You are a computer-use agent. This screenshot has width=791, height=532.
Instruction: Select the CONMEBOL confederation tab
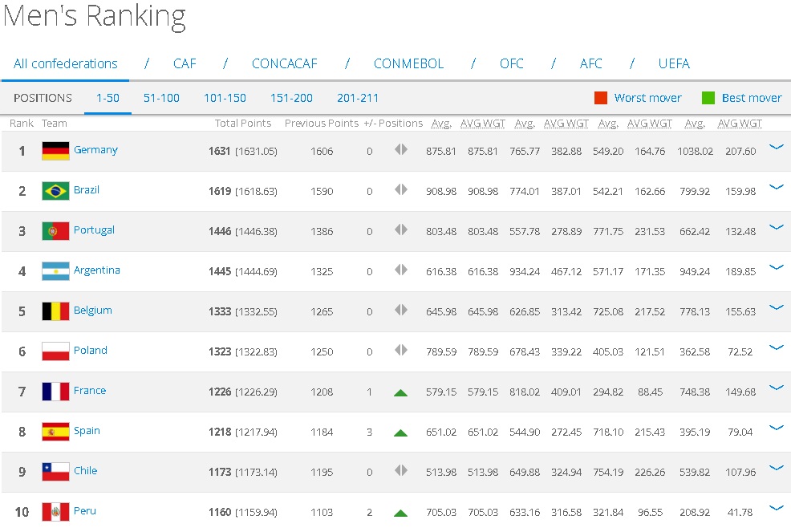click(x=408, y=64)
